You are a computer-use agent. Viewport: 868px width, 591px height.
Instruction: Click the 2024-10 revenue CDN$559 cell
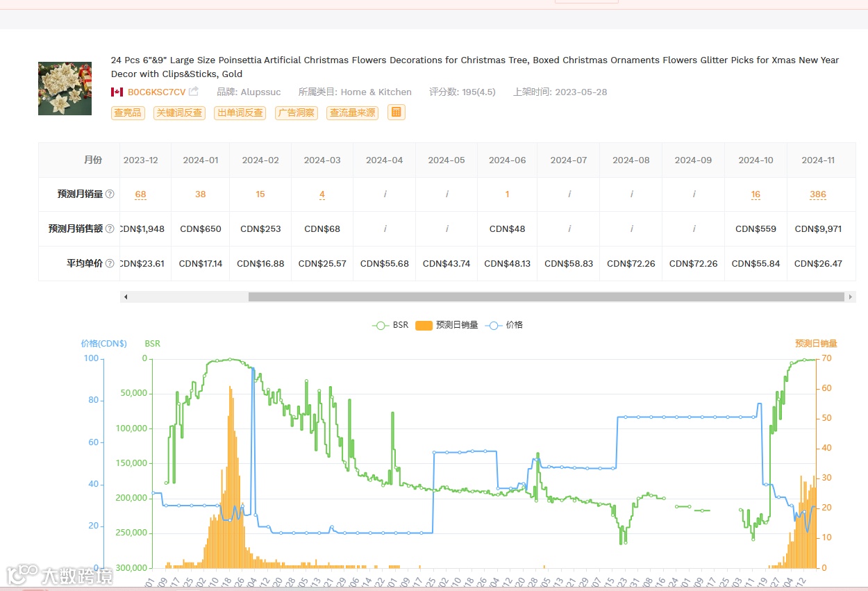(756, 229)
